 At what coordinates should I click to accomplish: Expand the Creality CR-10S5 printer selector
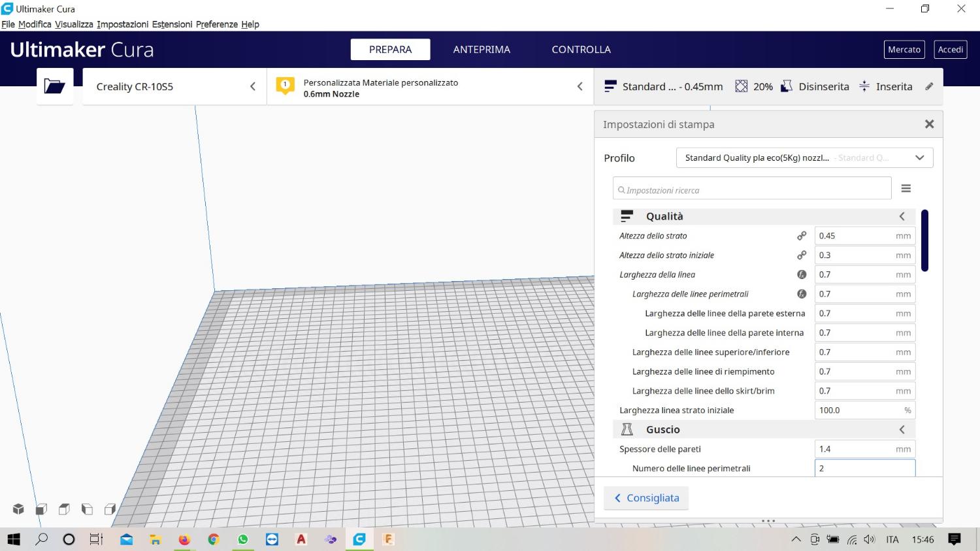click(x=174, y=86)
